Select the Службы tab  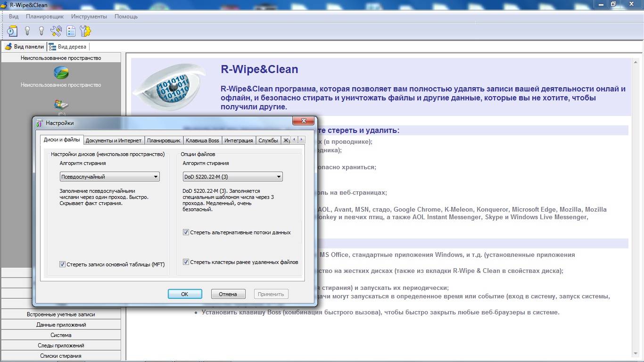pyautogui.click(x=268, y=140)
